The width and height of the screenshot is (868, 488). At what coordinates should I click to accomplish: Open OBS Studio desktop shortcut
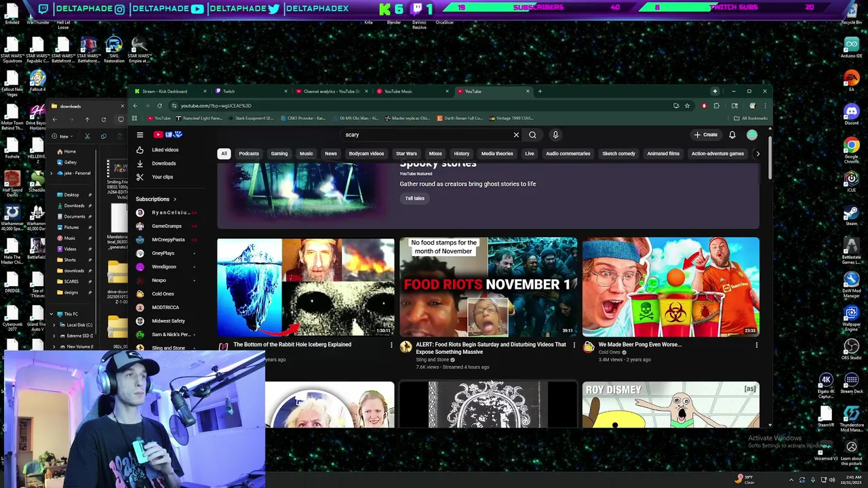(851, 350)
